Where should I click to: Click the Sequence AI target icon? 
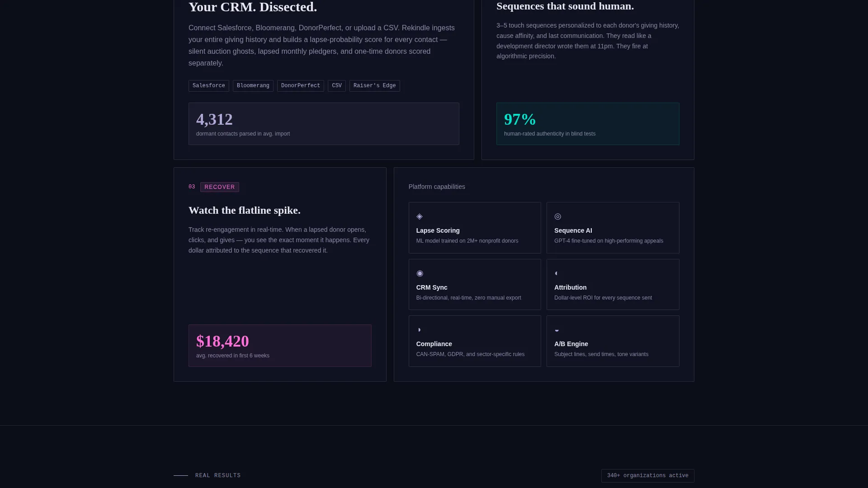point(558,216)
